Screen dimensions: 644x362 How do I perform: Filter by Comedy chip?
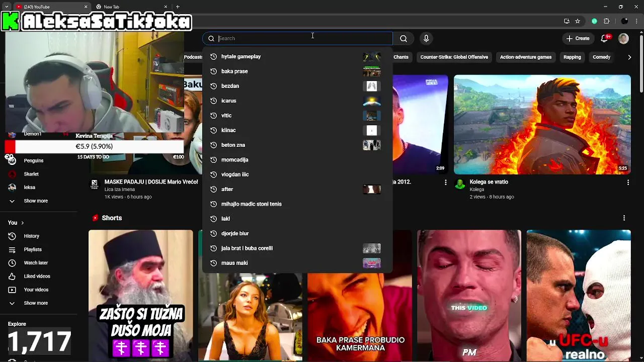coord(601,57)
